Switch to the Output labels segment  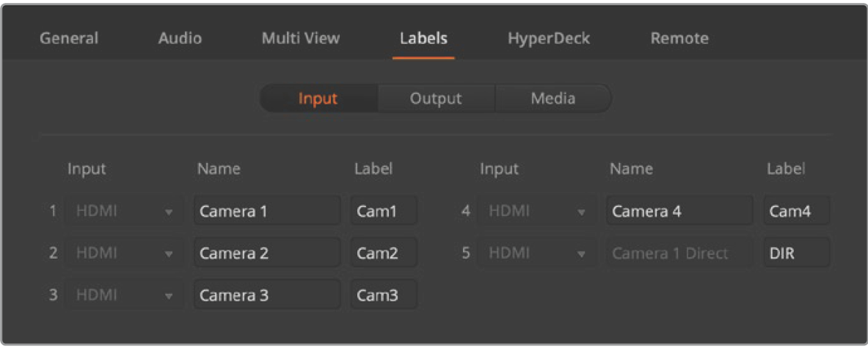coord(436,98)
